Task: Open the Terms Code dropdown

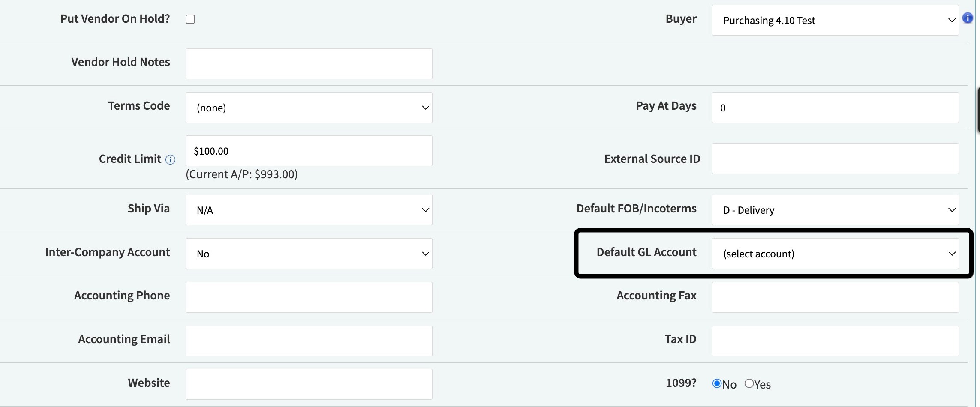Action: point(309,108)
